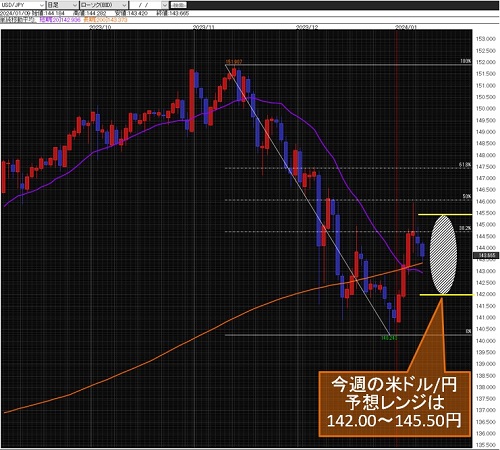Click the button beside the date field
Viewport: 500px width, 450px height.
click(x=179, y=5)
